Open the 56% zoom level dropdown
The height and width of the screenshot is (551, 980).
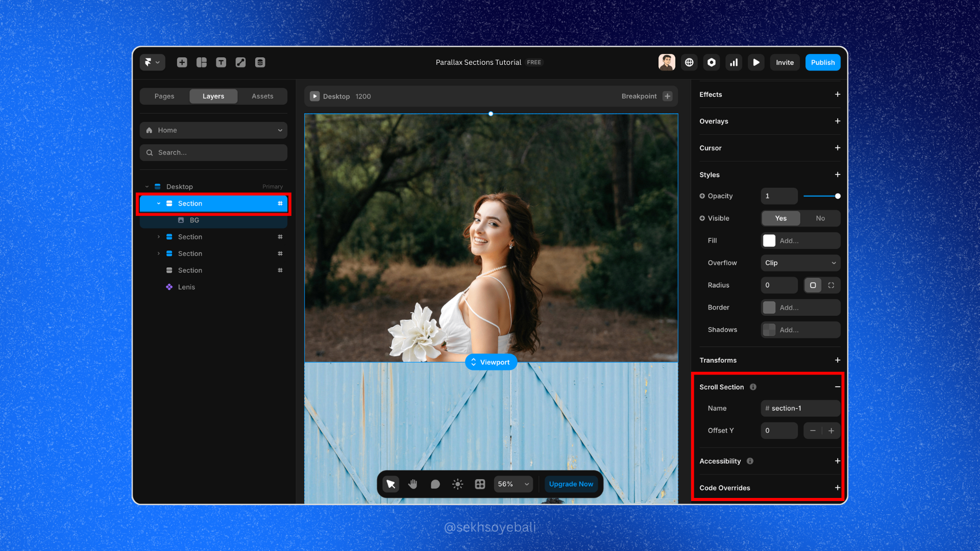tap(513, 484)
